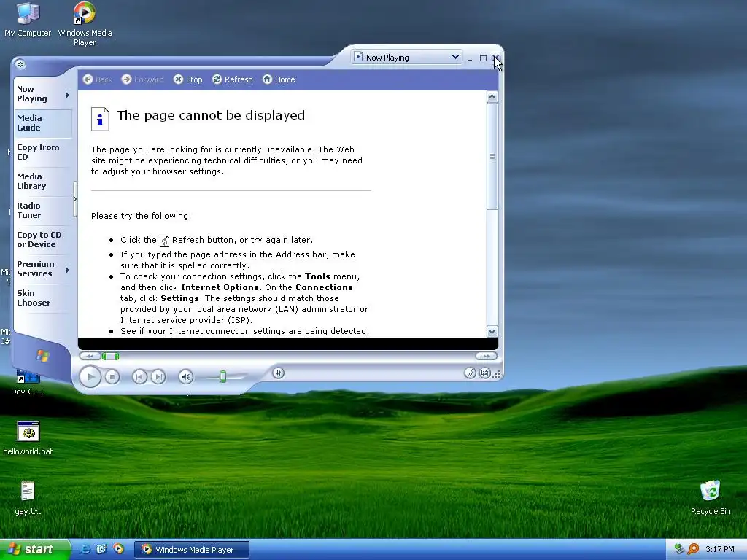747x560 pixels.
Task: Click the volume slider handle
Action: coord(222,377)
